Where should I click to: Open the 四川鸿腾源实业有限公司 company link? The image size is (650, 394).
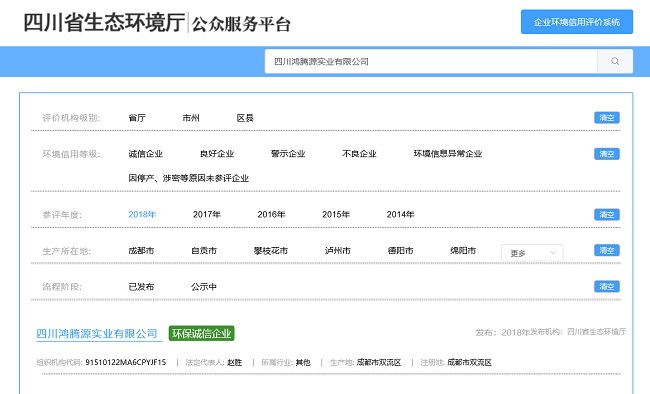(97, 333)
